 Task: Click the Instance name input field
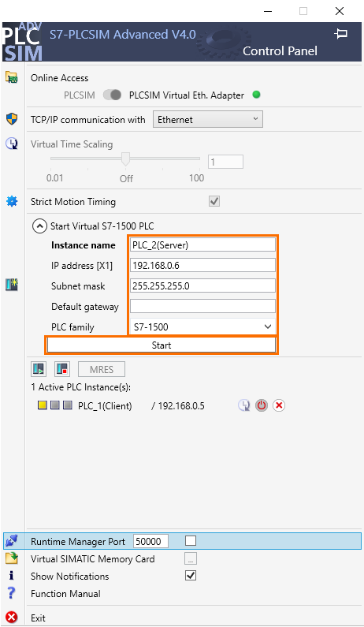pyautogui.click(x=202, y=244)
